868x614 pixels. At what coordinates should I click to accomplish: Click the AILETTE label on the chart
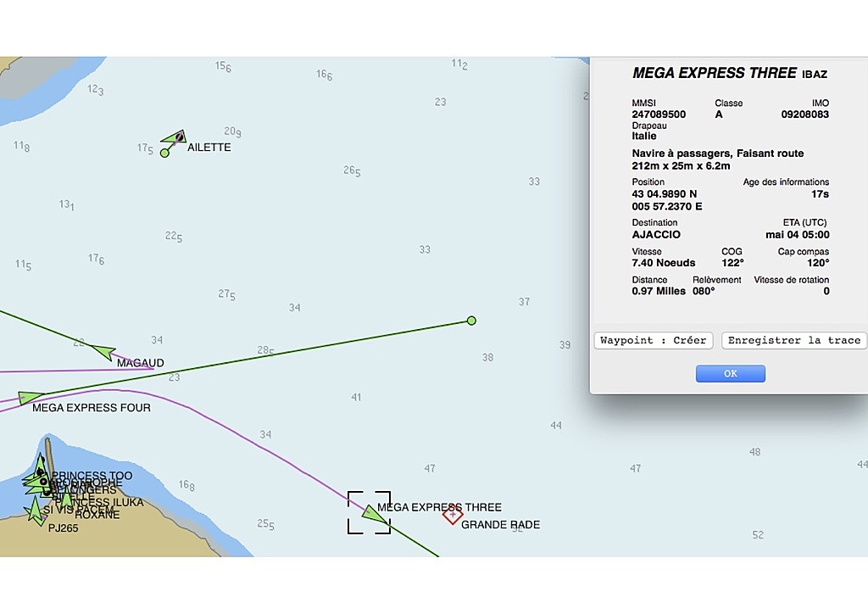coord(209,148)
